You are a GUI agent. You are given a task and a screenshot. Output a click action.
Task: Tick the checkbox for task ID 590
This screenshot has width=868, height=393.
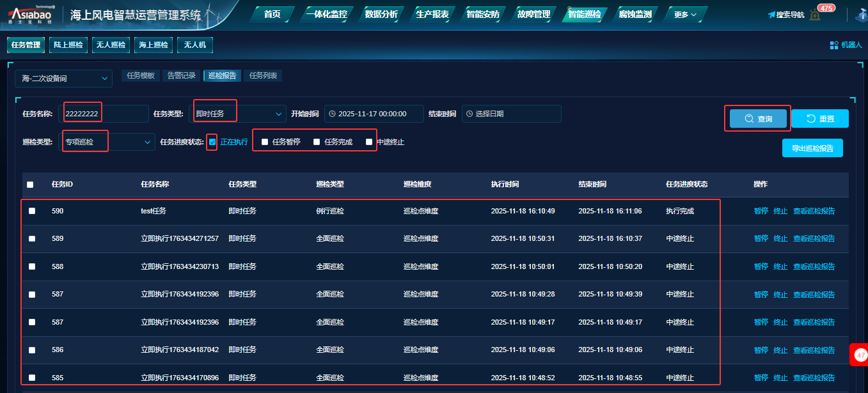[x=32, y=211]
